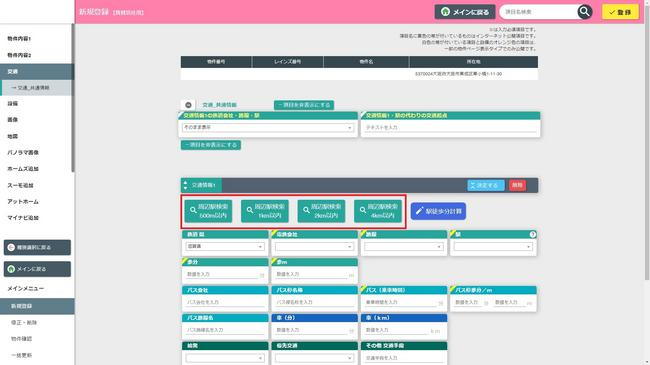Image resolution: width=650 pixels, height=365 pixels.
Task: Expand the 路線 dropdown
Action: pyautogui.click(x=404, y=247)
